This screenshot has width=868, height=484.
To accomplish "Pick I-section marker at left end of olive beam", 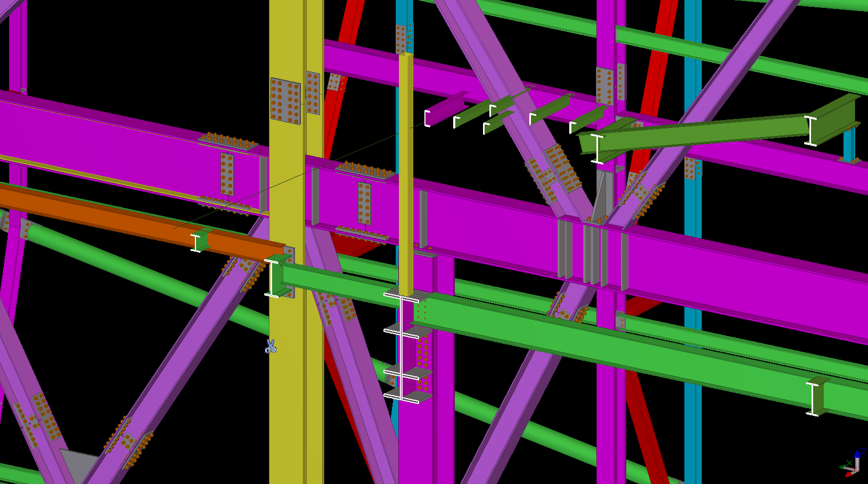I will (597, 149).
